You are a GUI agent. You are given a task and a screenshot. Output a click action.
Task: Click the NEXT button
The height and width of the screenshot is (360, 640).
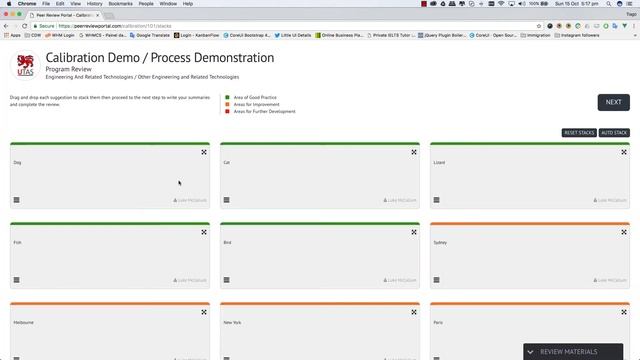613,102
